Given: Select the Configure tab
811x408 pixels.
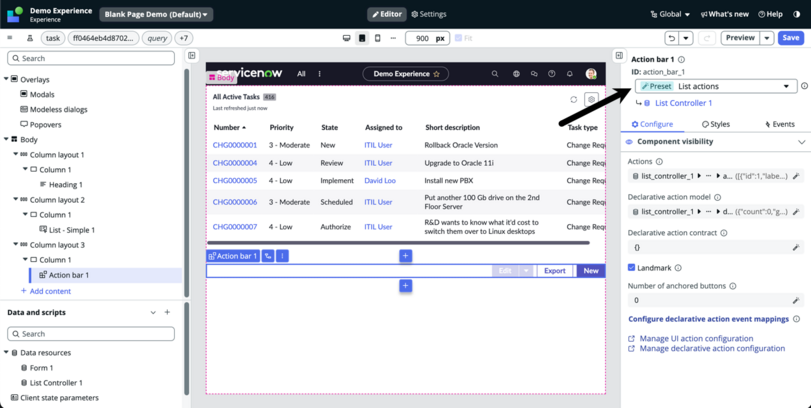Looking at the screenshot, I should [x=652, y=124].
